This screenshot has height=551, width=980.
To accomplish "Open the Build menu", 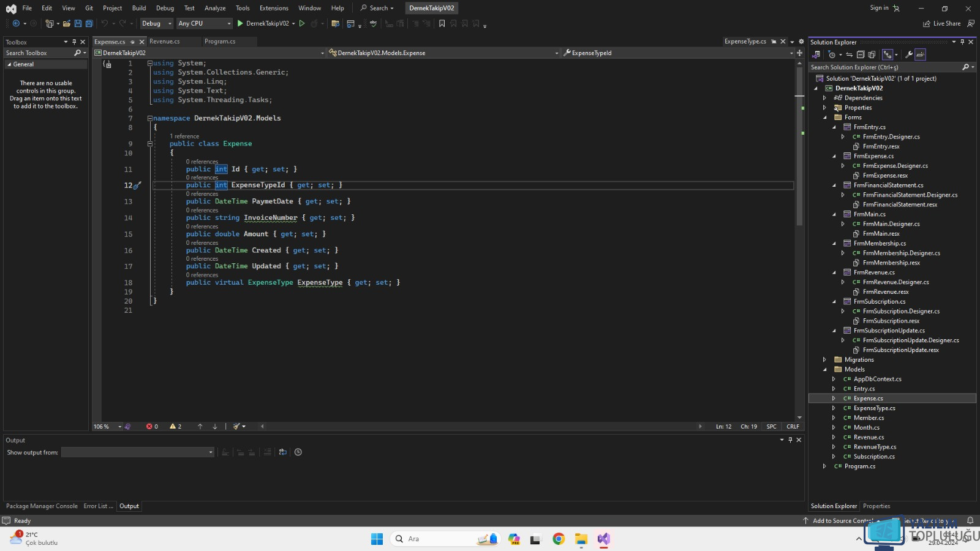I will click(x=139, y=8).
